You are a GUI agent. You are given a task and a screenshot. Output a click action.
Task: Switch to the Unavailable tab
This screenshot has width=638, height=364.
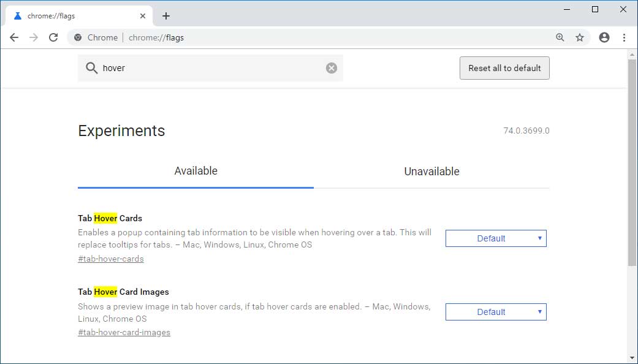point(431,172)
